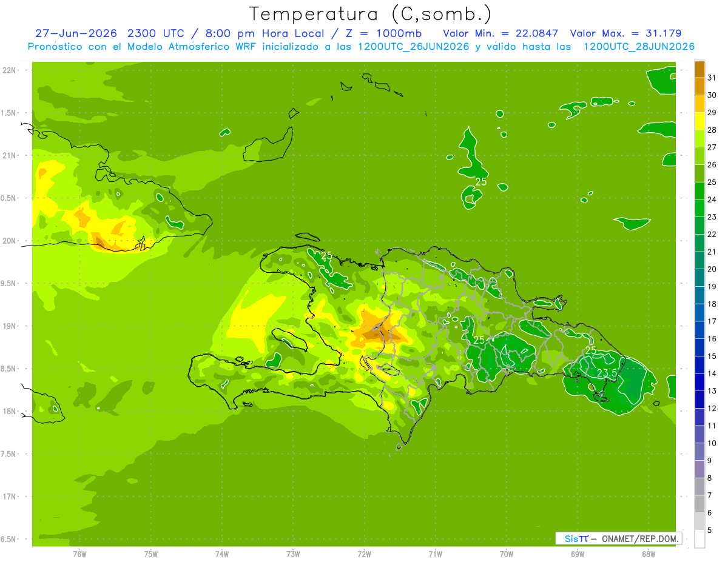Click the "72W" longitude label

click(364, 554)
